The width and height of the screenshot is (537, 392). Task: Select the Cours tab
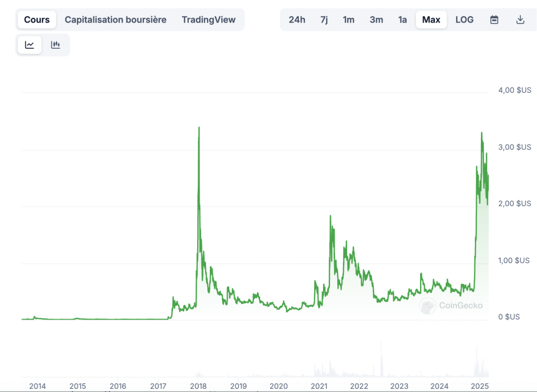click(x=37, y=19)
